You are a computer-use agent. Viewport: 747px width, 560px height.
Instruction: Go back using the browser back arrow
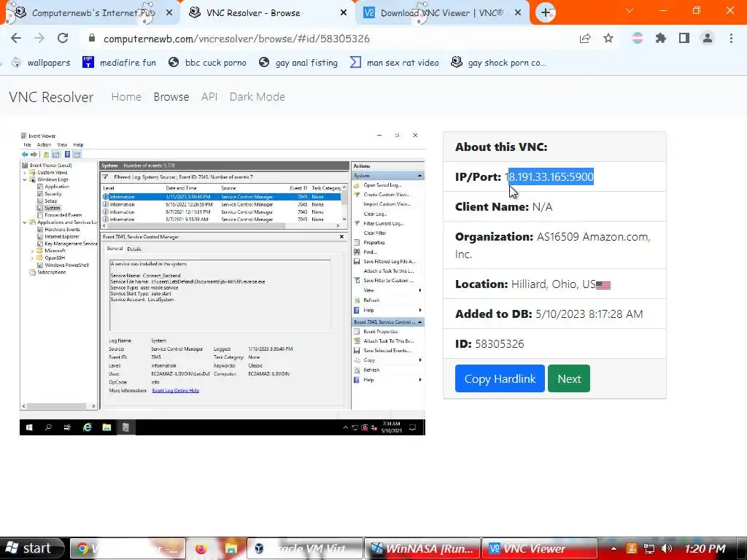tap(16, 38)
